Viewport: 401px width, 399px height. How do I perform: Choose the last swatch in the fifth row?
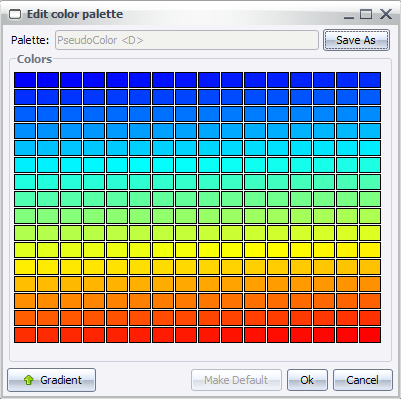(x=370, y=148)
